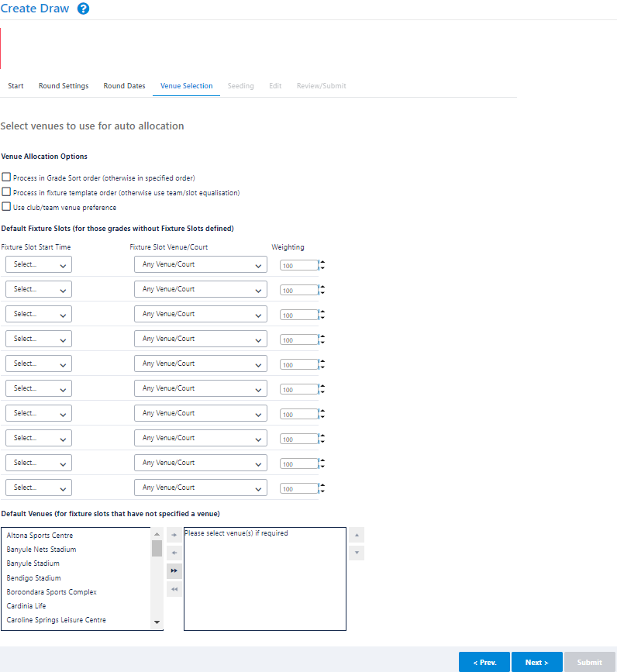Open fifth Fixture Slot Start Time dropdown
Image resolution: width=617 pixels, height=672 pixels.
coord(39,364)
